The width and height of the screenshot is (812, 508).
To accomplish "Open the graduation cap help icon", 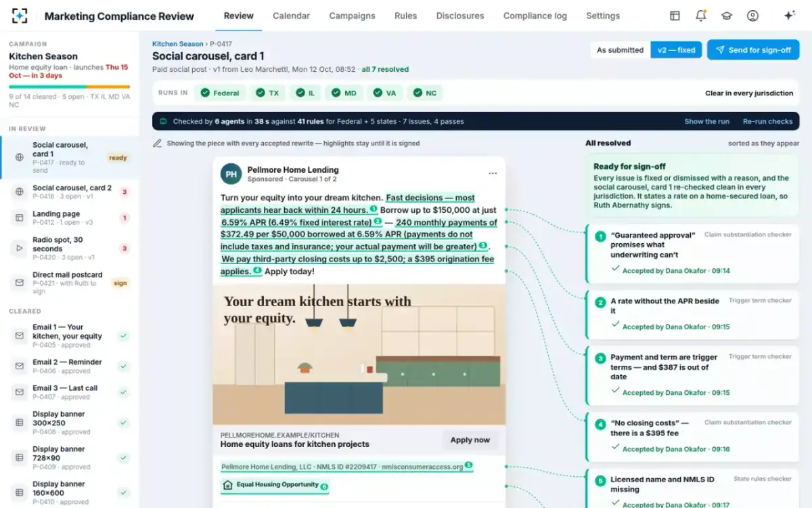I will tap(727, 16).
